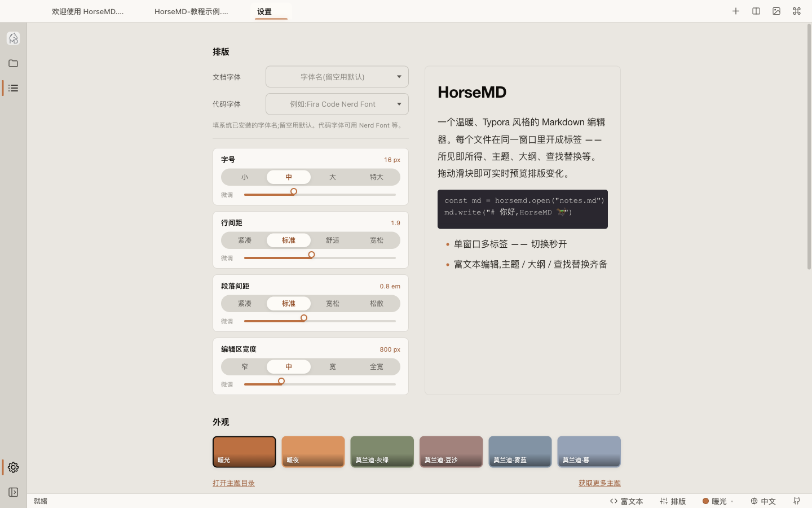Create a new tab with plus icon
Viewport: 812px width, 508px height.
pos(736,11)
